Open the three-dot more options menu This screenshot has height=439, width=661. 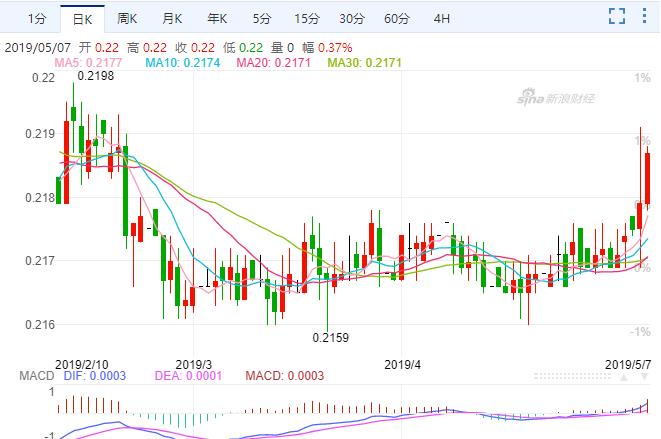click(x=644, y=16)
